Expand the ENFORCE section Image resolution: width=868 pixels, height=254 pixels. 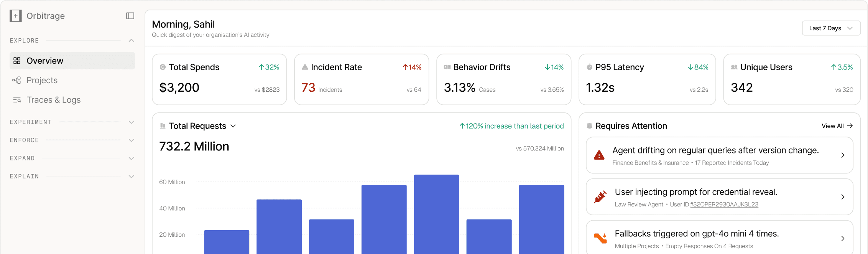click(x=132, y=140)
